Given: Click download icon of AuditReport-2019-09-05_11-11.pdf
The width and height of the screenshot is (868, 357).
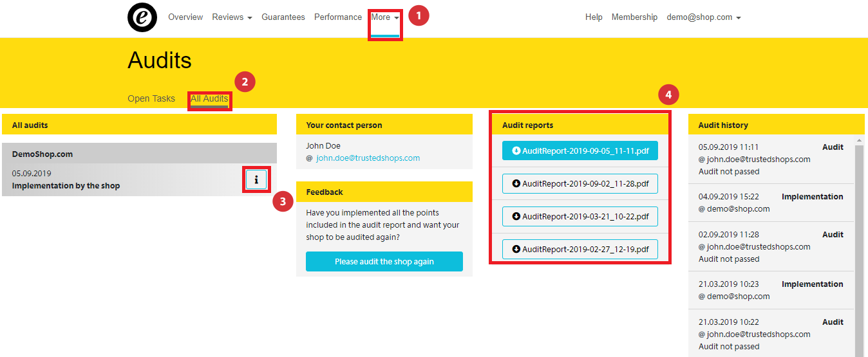Looking at the screenshot, I should click(516, 151).
